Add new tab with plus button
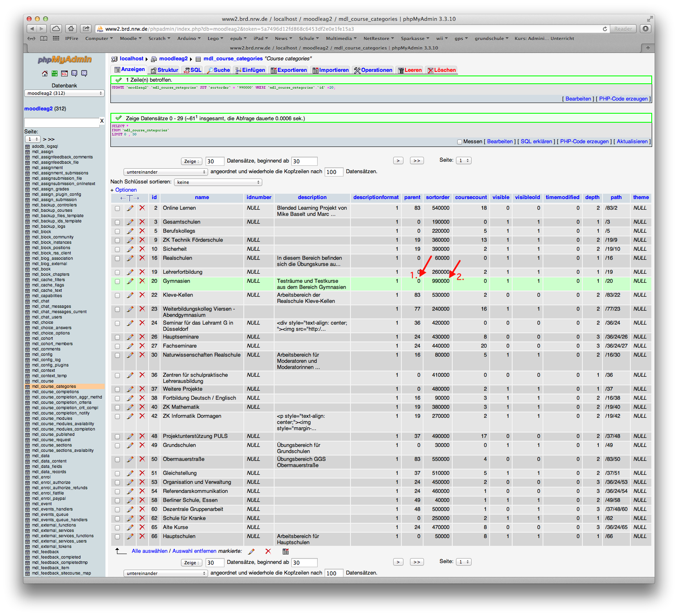 click(x=648, y=48)
